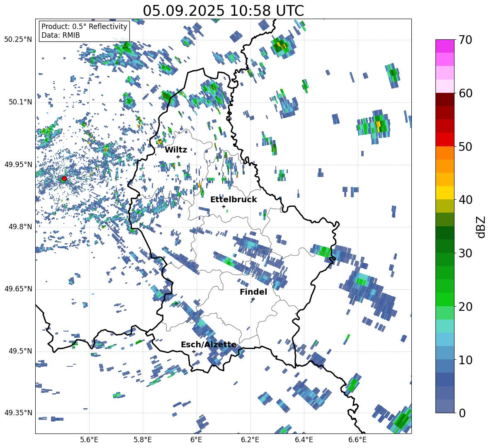Click the 50.1°N latitude label
The image size is (491, 448).
coord(20,102)
